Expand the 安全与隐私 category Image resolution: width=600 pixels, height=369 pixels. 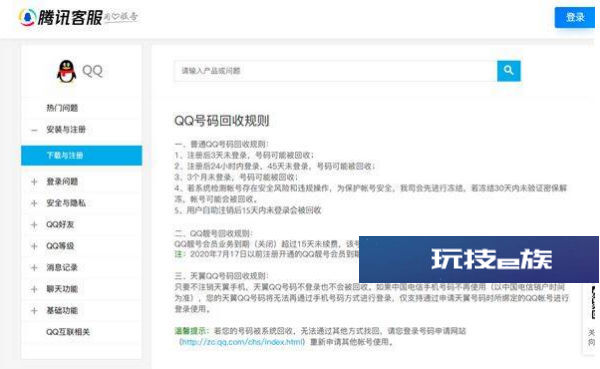pos(34,203)
